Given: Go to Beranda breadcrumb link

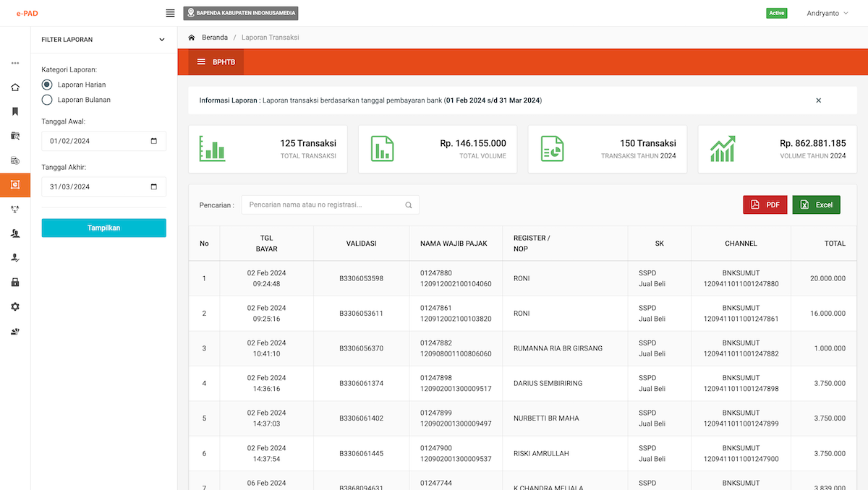Looking at the screenshot, I should click(214, 38).
